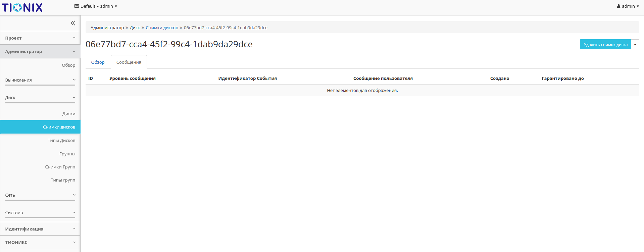Collapse the Администратор sidebar section
This screenshot has height=252, width=644.
pyautogui.click(x=40, y=52)
